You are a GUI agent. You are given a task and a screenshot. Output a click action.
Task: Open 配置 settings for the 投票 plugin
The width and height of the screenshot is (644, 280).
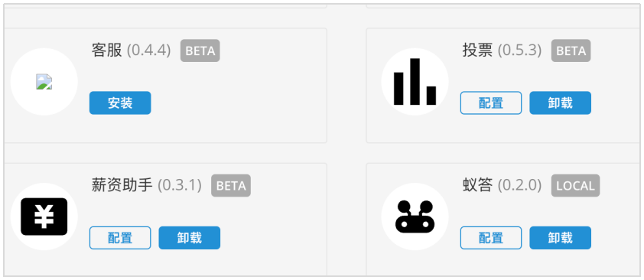pos(491,103)
